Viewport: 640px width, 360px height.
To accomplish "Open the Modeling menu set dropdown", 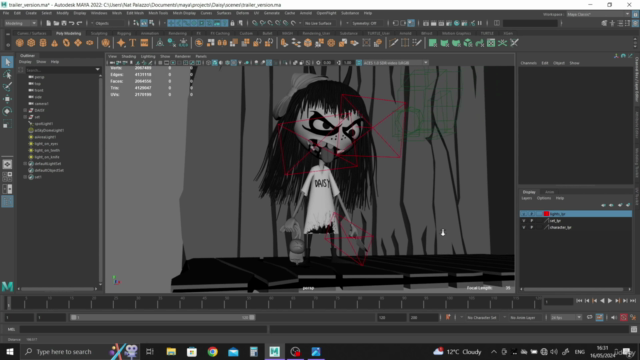I will coord(20,23).
